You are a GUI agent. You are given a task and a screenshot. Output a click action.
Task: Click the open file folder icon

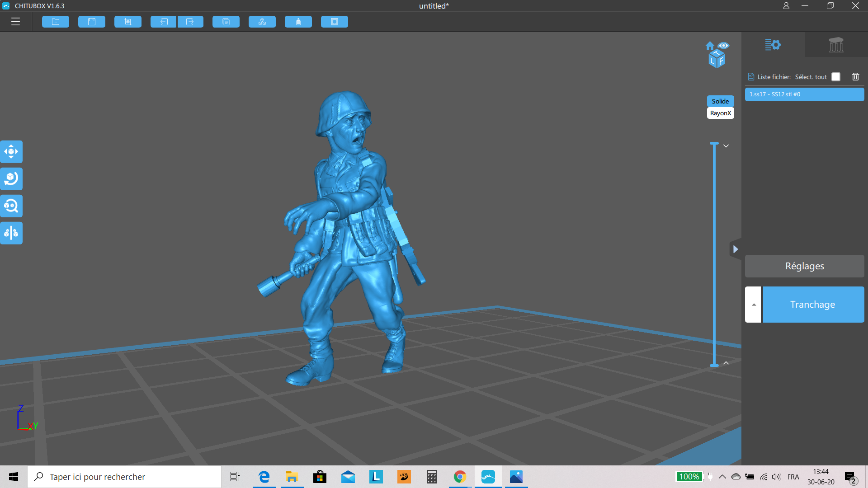(x=56, y=22)
